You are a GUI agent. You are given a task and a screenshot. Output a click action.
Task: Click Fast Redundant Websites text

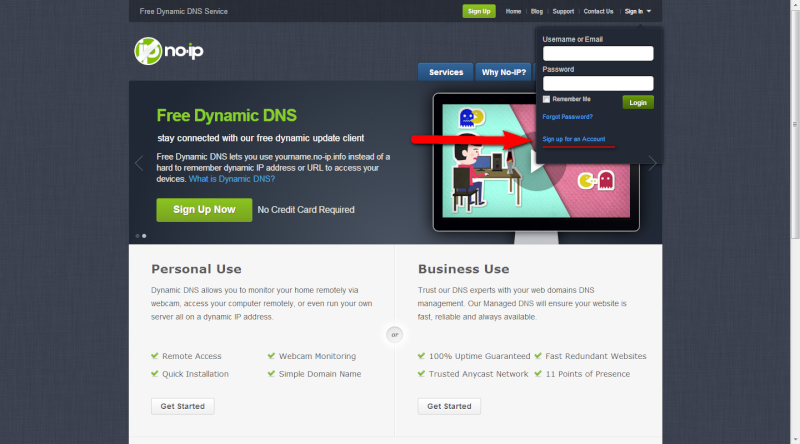point(596,356)
